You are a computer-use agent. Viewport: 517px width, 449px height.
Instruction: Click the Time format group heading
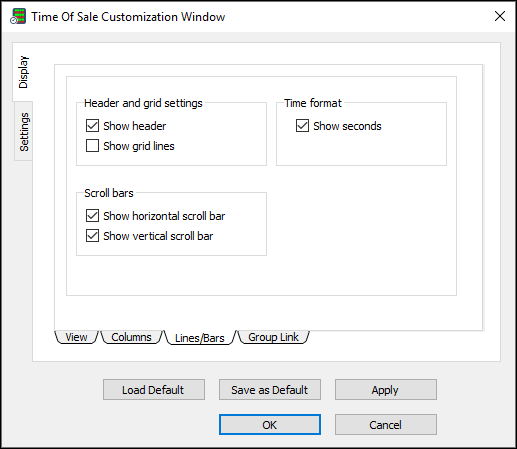coord(313,103)
